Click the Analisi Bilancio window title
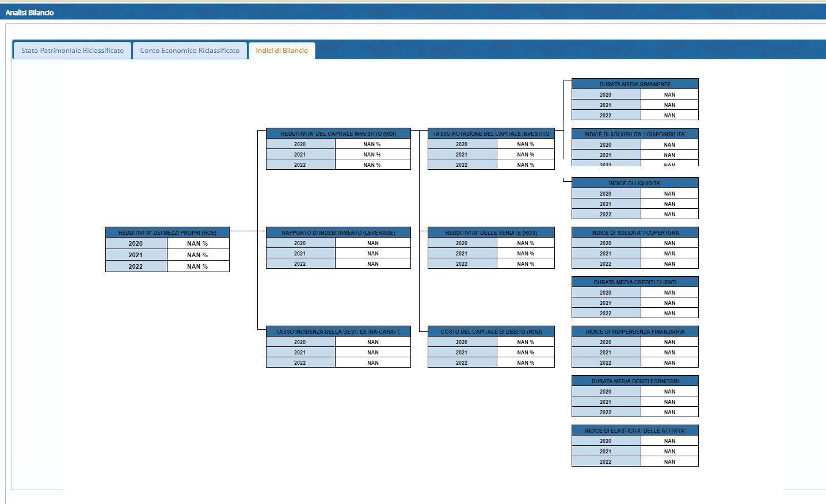Viewport: 826px width, 504px height. (x=29, y=12)
